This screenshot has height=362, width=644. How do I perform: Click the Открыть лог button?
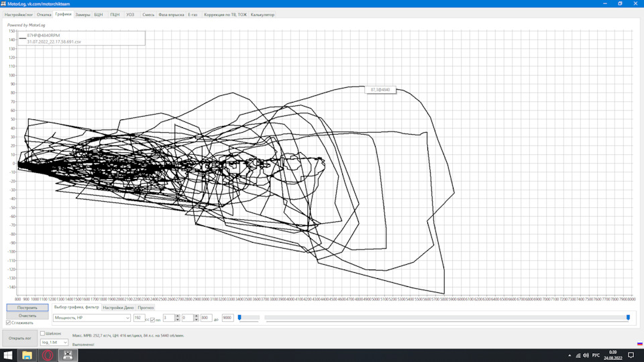click(x=19, y=338)
